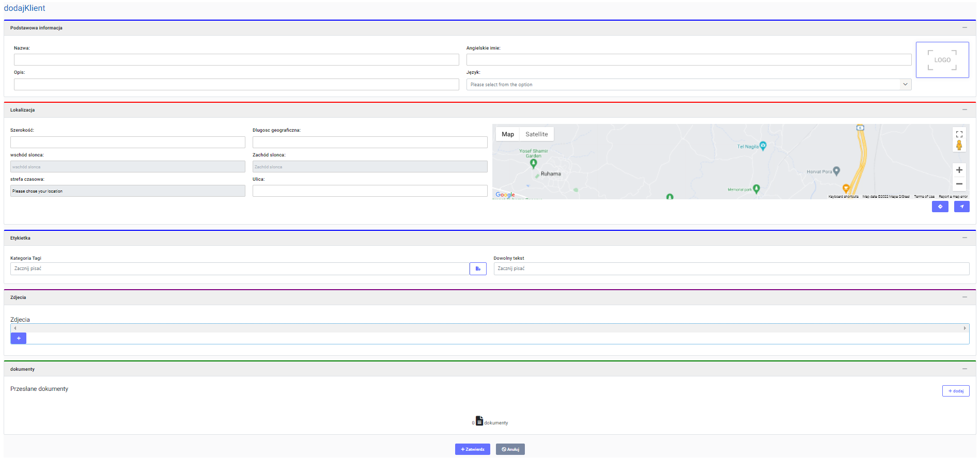Collapse the dokumenty section

coord(965,369)
